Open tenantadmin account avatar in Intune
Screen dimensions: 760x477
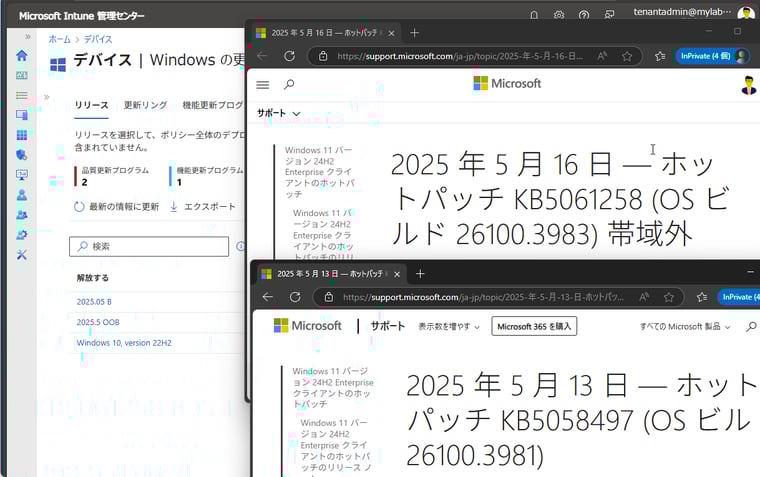745,14
